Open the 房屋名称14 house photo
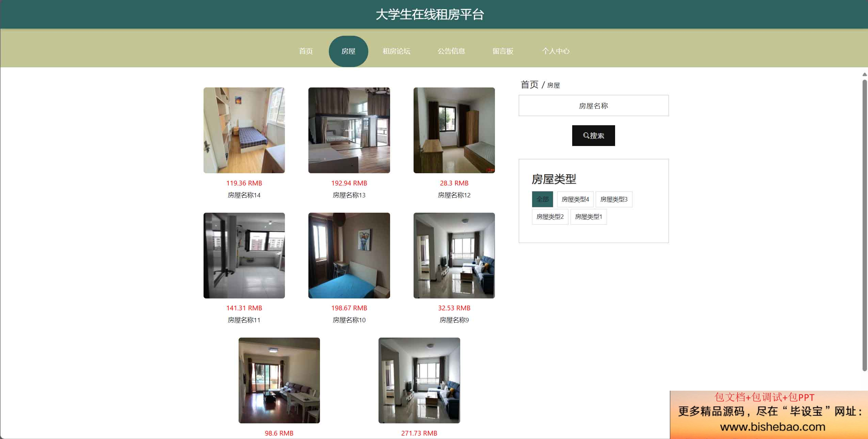Screen dimensions: 868x439 (244, 130)
